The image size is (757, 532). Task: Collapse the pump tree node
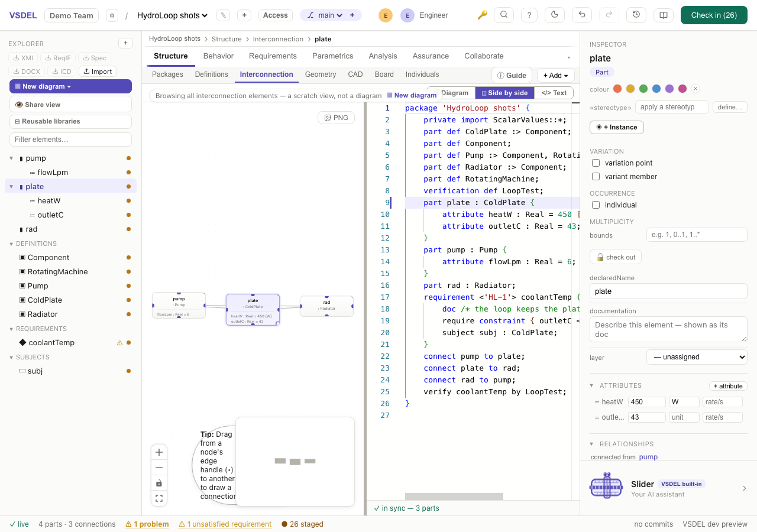[x=11, y=158]
